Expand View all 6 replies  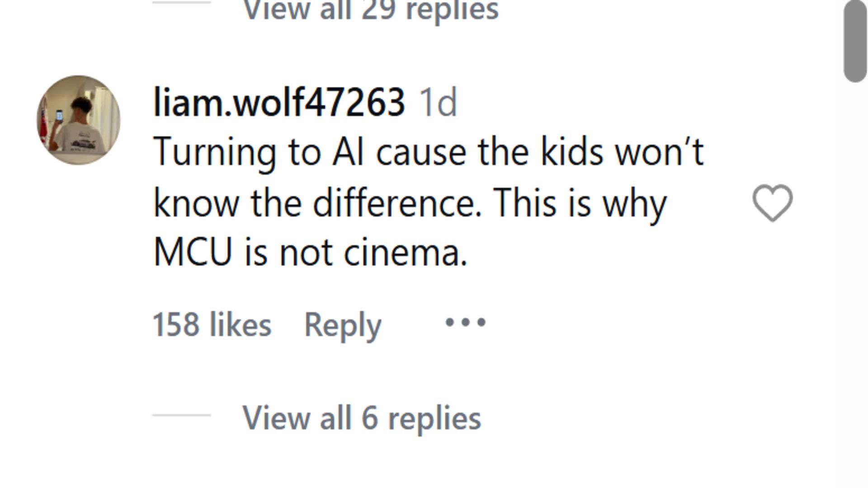[x=362, y=418]
